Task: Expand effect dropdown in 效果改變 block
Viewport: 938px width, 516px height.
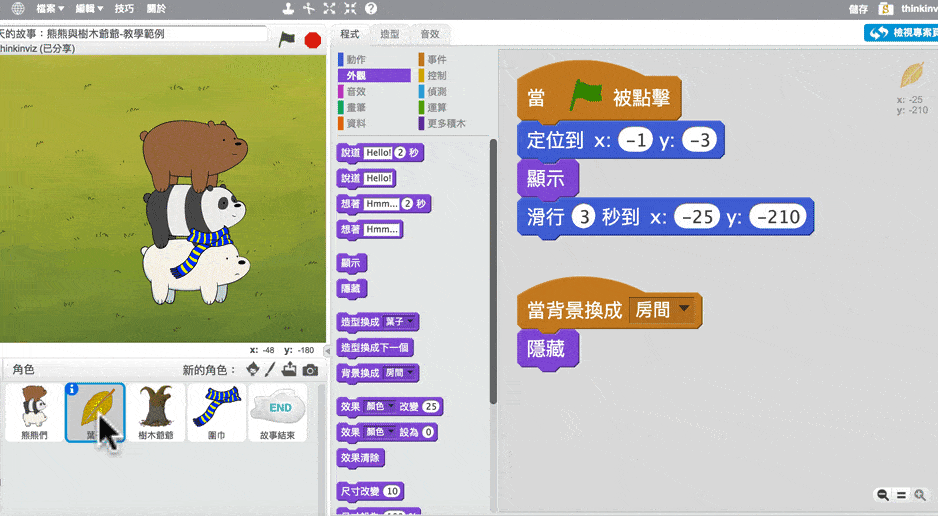Action: coord(391,406)
